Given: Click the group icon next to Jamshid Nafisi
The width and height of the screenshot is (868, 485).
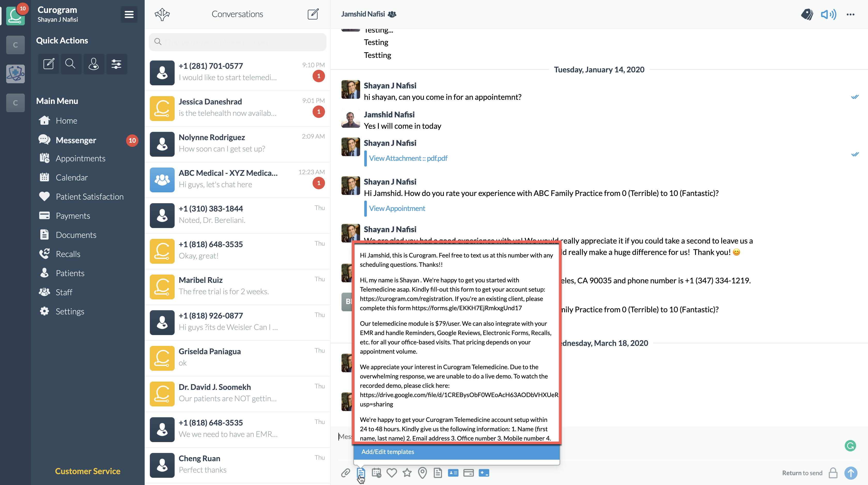Looking at the screenshot, I should point(392,14).
